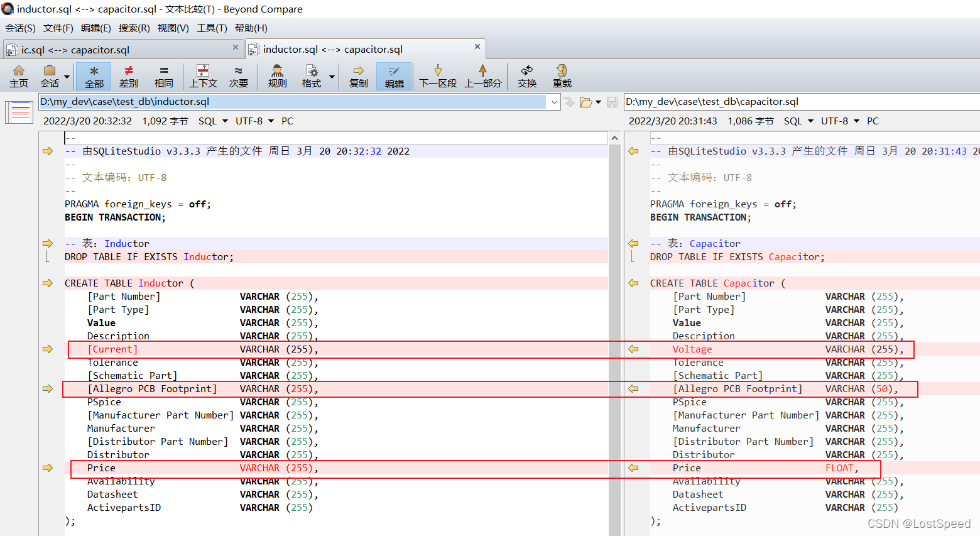The height and width of the screenshot is (536, 980).
Task: Open the View (视图) menu
Action: [x=173, y=28]
